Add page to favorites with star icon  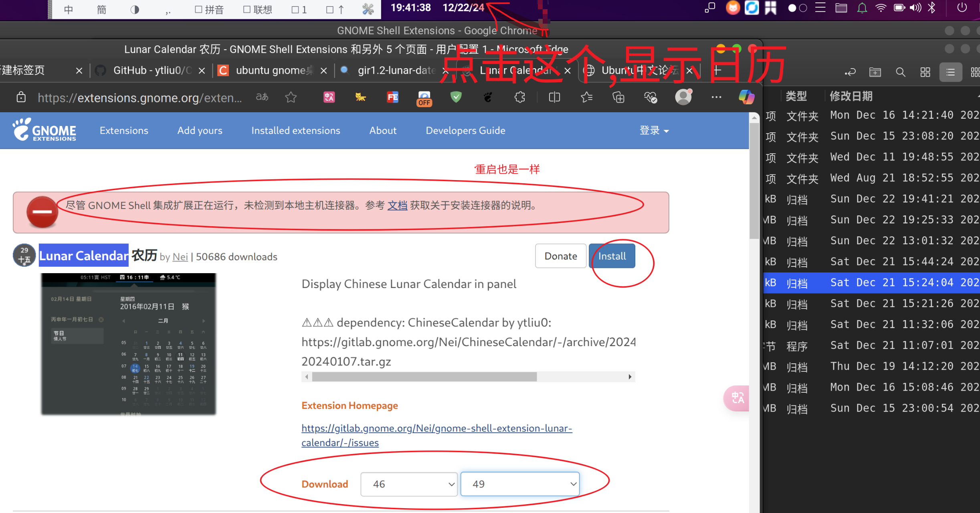pyautogui.click(x=291, y=97)
